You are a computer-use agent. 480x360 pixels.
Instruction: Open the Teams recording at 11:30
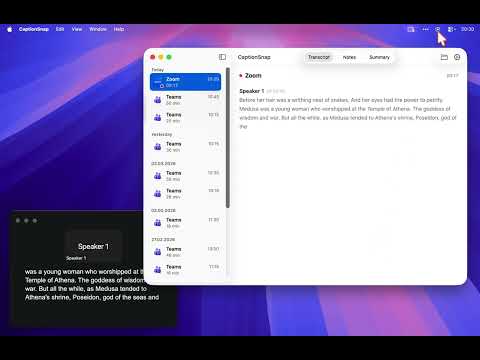point(185,223)
